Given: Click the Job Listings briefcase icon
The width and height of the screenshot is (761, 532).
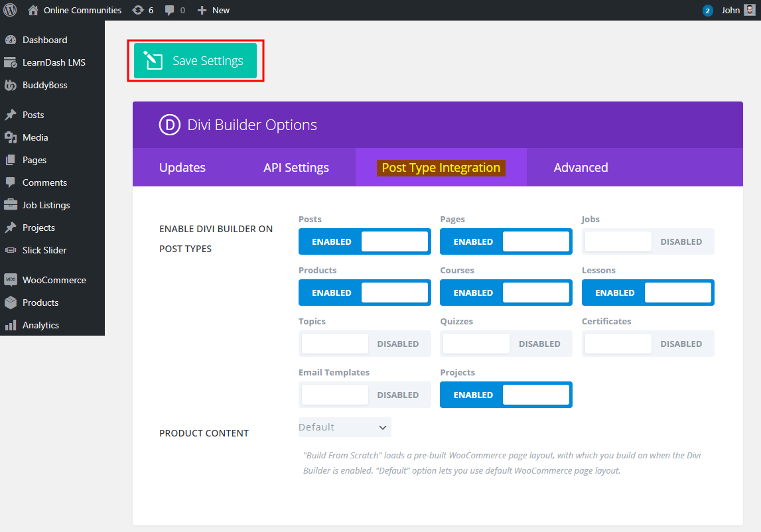Looking at the screenshot, I should 11,205.
